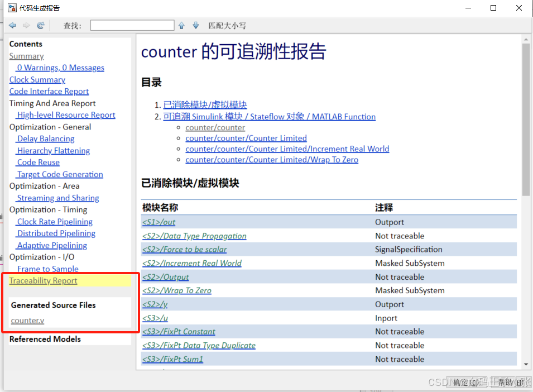Open Adaptive Pipelining report
The height and width of the screenshot is (392, 533).
52,246
